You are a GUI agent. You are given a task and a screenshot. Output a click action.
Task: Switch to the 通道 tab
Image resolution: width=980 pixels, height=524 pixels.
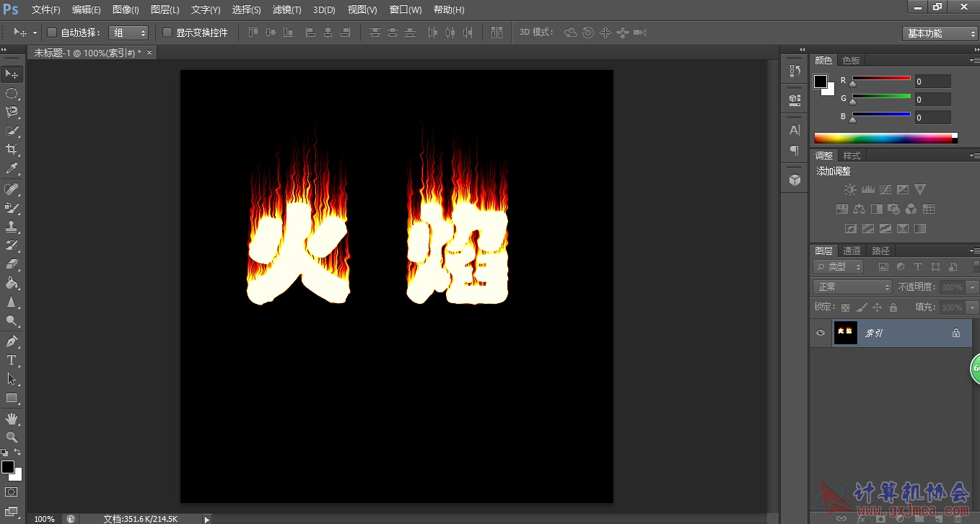tap(852, 251)
